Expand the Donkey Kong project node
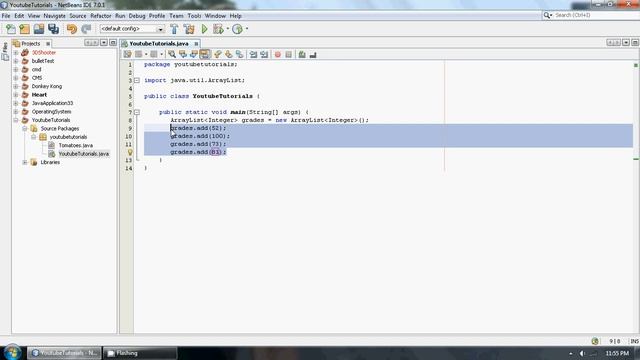 [16, 87]
